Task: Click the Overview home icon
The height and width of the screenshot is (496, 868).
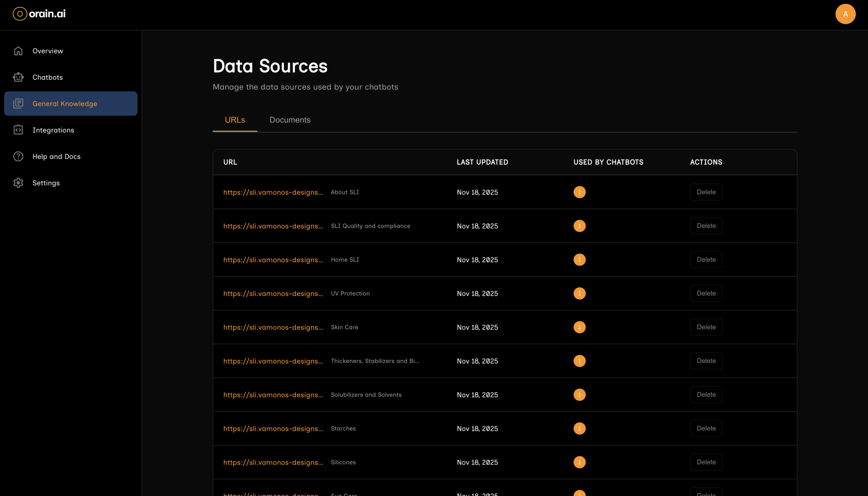Action: pyautogui.click(x=18, y=51)
